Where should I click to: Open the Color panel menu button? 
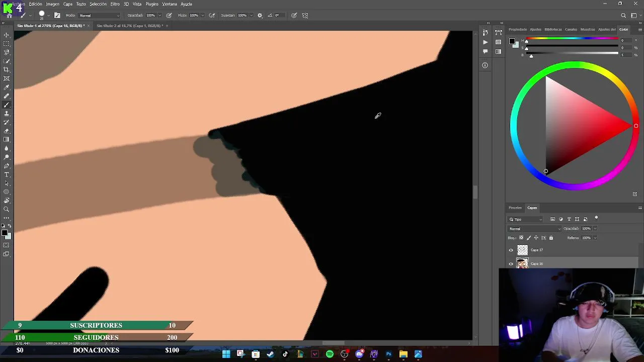click(640, 29)
